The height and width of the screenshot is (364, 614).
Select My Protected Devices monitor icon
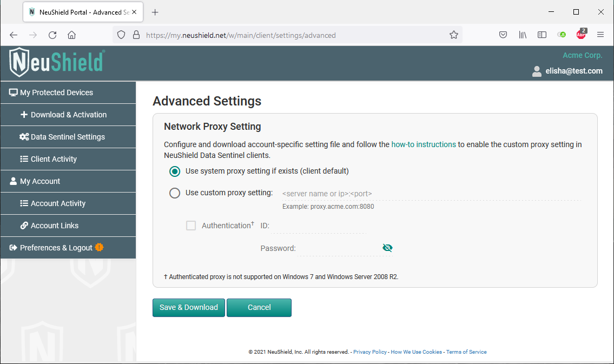[x=13, y=92]
